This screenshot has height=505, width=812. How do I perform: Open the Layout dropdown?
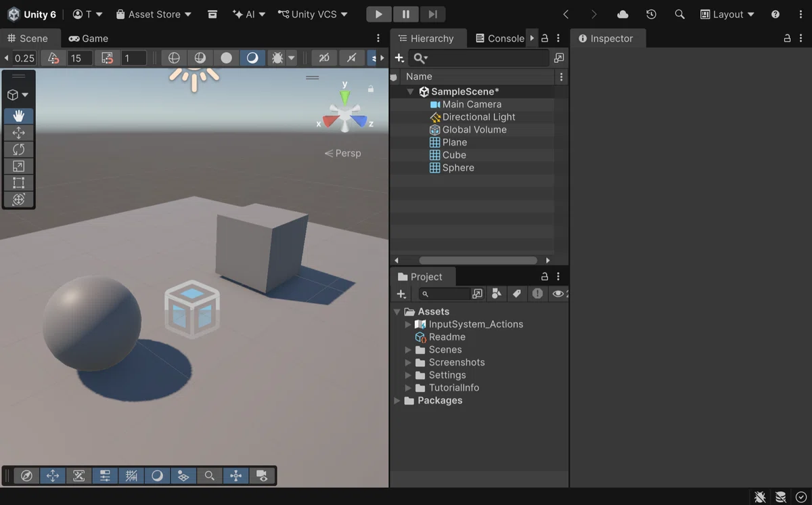(727, 14)
